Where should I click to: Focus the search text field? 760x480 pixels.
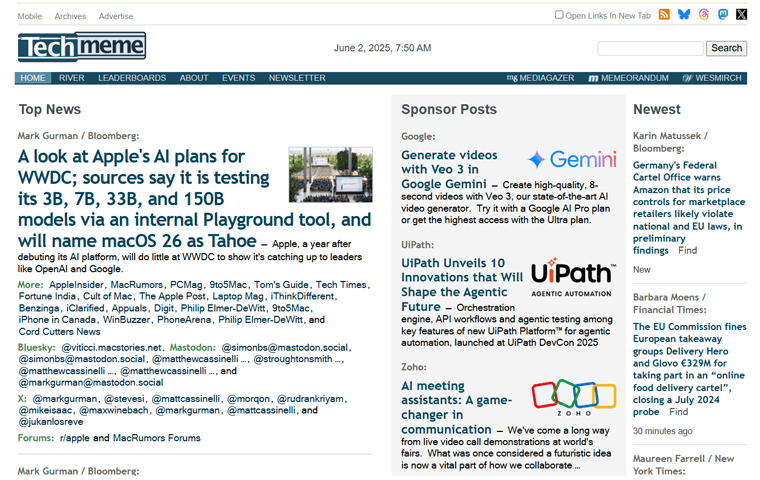650,48
